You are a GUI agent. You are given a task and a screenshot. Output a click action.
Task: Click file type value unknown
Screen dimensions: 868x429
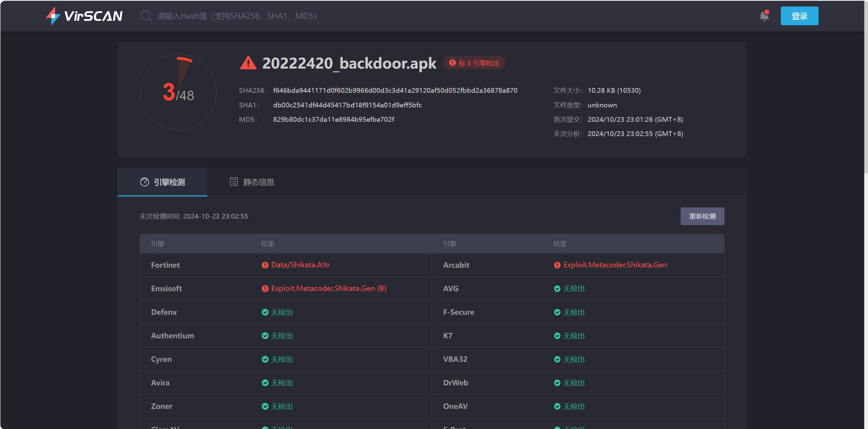(x=602, y=105)
